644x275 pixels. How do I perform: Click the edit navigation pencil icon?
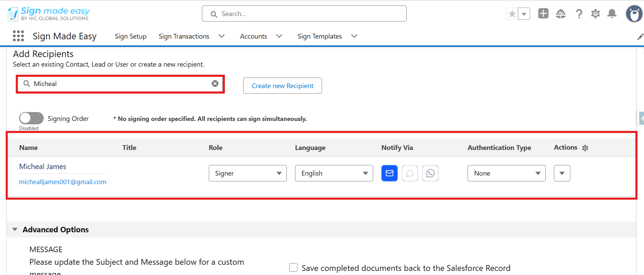640,37
